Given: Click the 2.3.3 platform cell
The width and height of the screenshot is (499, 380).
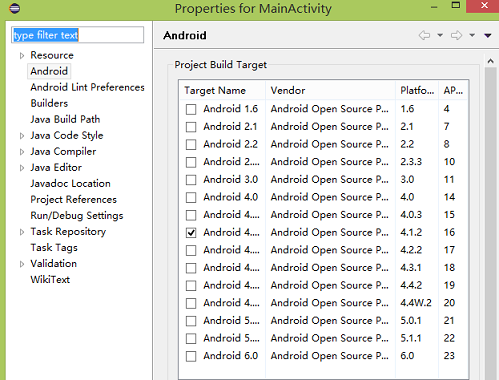Looking at the screenshot, I should click(x=411, y=162).
